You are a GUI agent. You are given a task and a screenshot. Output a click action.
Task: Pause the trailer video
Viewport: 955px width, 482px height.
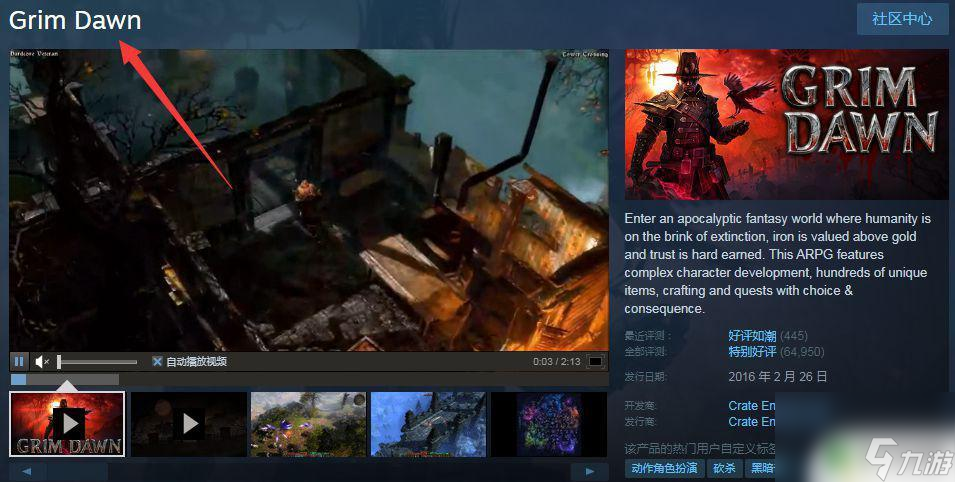19,361
